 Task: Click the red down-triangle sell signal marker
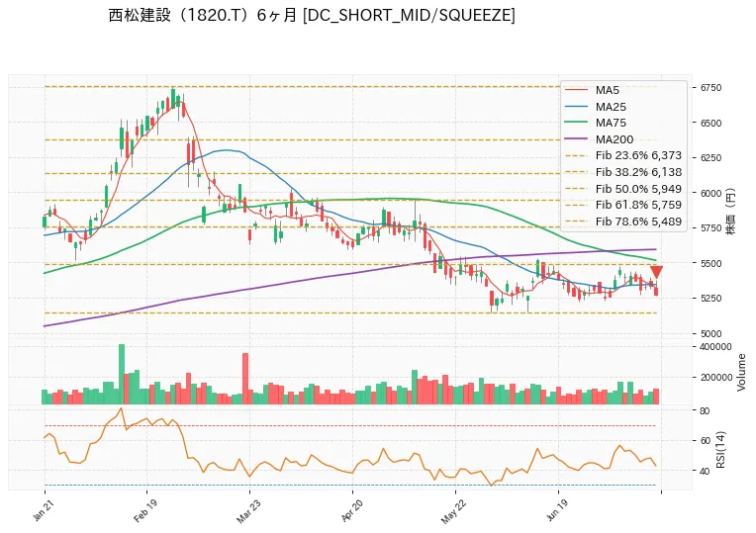656,272
